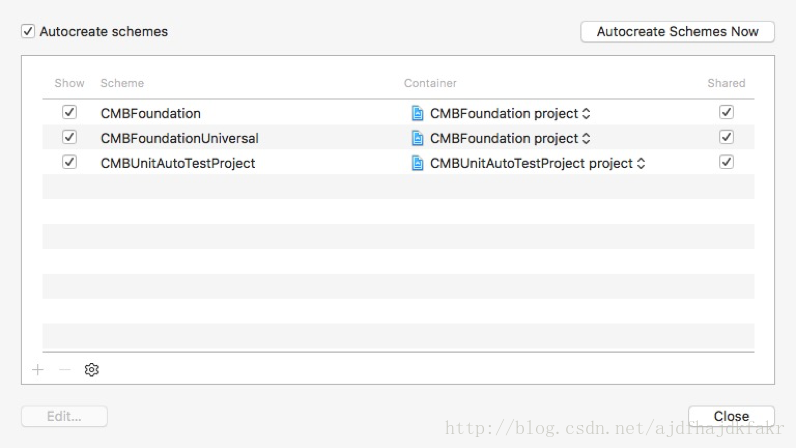The image size is (796, 448).
Task: Click project file icon in CMBFoundation row
Action: coord(417,113)
